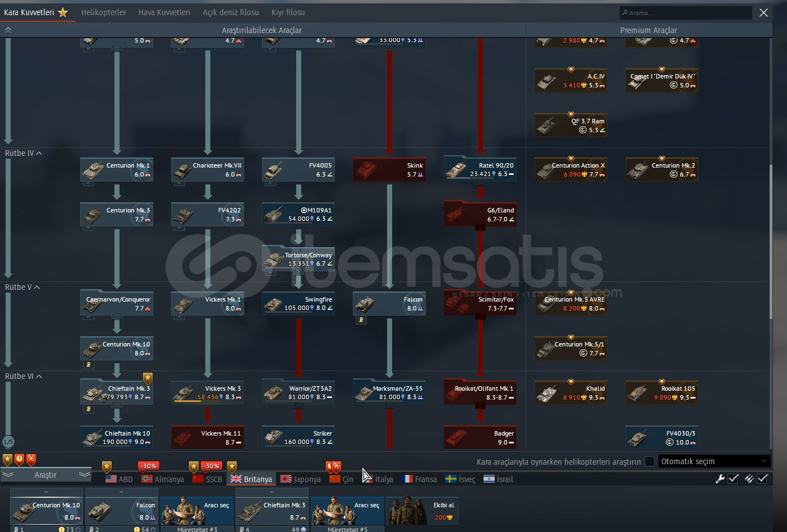Collapse tree with top-left double chevron
787x532 pixels.
[x=8, y=30]
